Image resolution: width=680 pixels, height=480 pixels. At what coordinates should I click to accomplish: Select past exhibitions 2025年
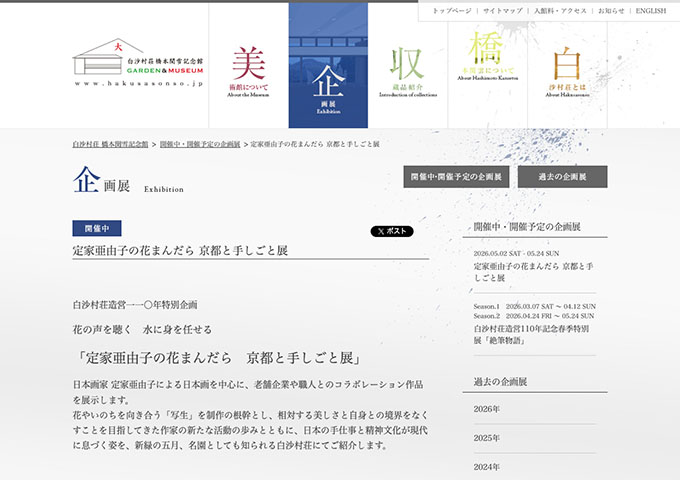pyautogui.click(x=487, y=438)
